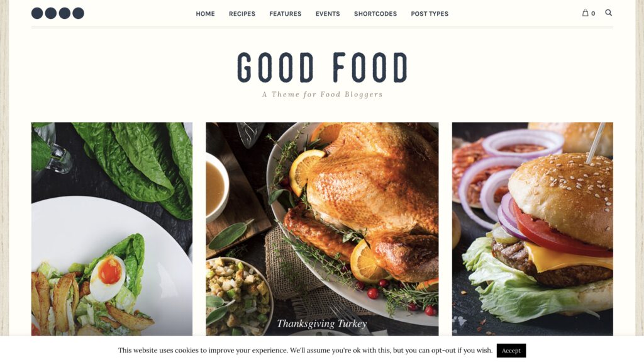
Task: Open the Features menu
Action: [x=286, y=14]
